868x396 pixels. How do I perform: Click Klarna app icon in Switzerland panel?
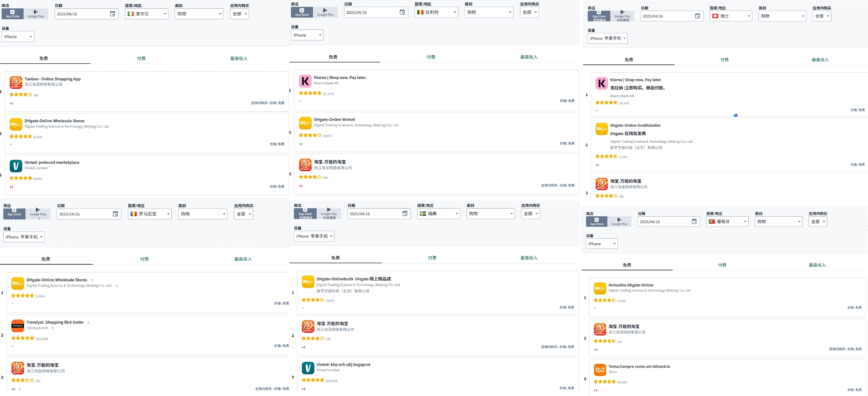click(602, 83)
